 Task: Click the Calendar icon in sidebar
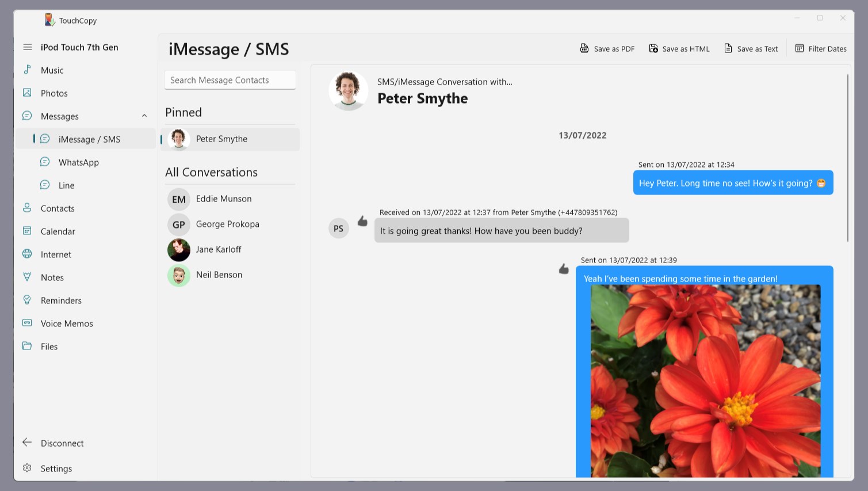[x=27, y=231]
